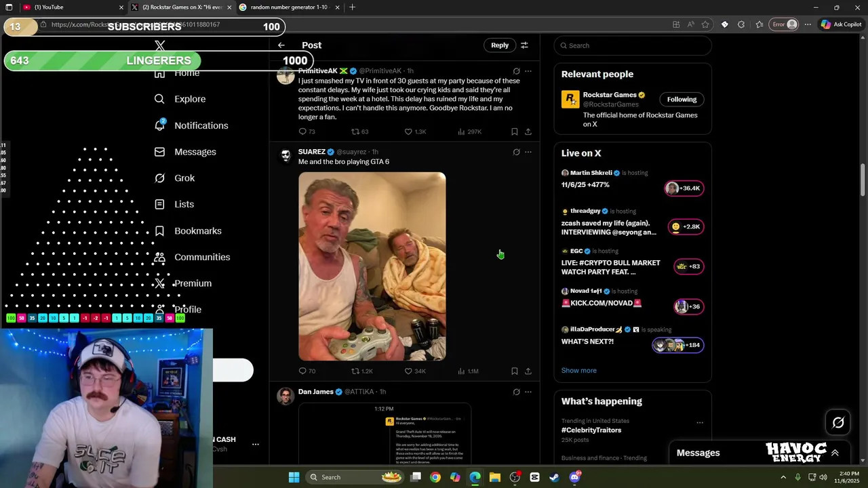Open more options on Dan James post

[x=528, y=392]
